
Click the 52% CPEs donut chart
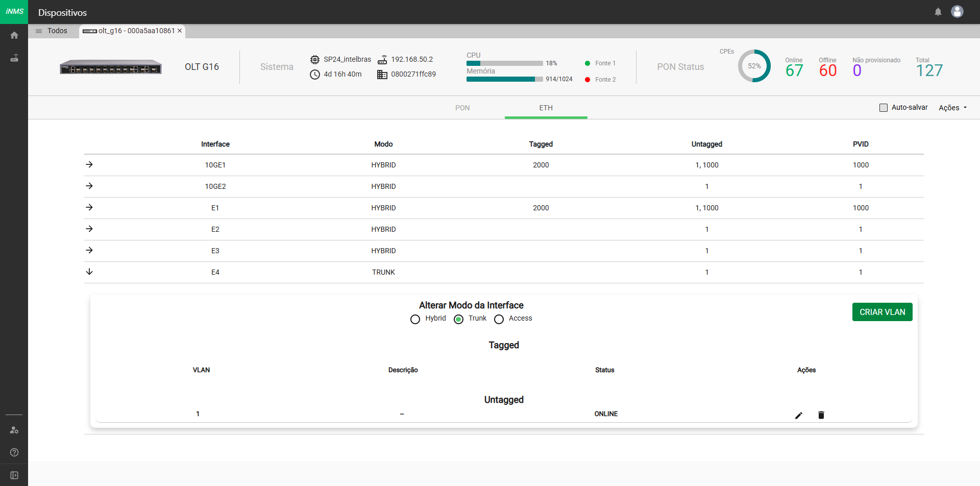[754, 66]
